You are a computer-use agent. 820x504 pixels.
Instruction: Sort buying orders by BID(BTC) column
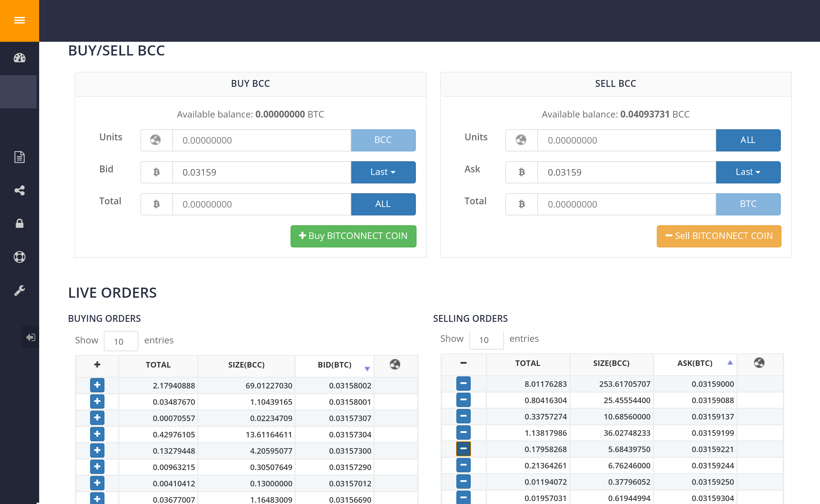(x=334, y=365)
